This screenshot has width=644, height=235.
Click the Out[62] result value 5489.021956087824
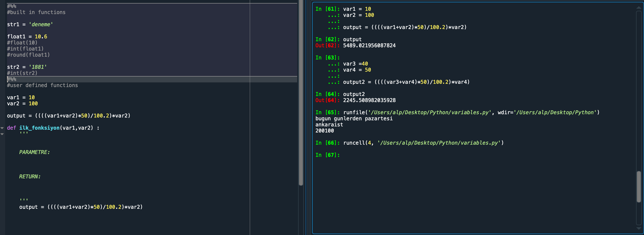(369, 45)
